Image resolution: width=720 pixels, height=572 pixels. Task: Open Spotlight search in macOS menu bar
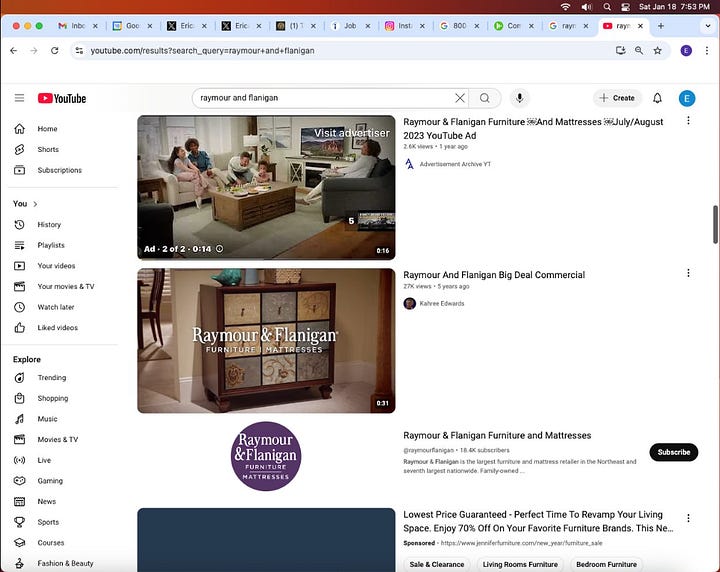[607, 7]
